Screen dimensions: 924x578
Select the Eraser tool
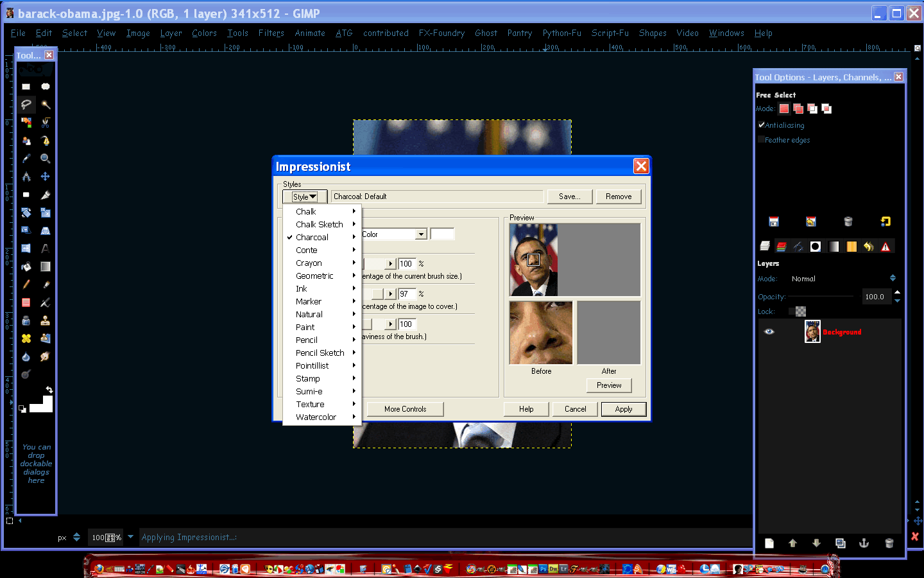coord(26,302)
